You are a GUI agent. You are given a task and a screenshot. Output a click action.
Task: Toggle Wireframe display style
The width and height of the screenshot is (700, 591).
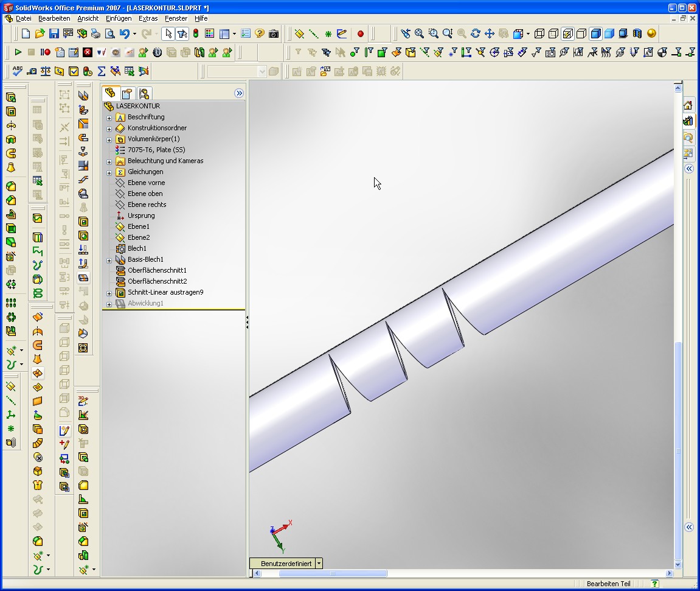pyautogui.click(x=539, y=33)
